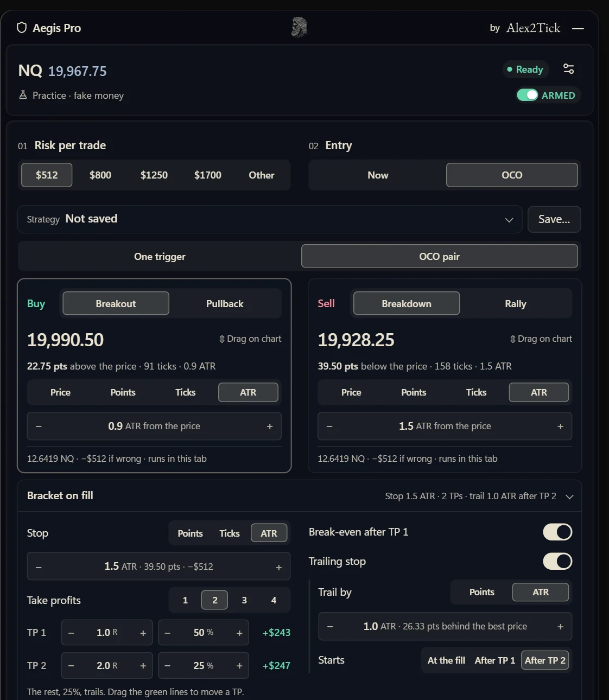This screenshot has height=700, width=609.
Task: Click the practice flask icon
Action: point(23,95)
